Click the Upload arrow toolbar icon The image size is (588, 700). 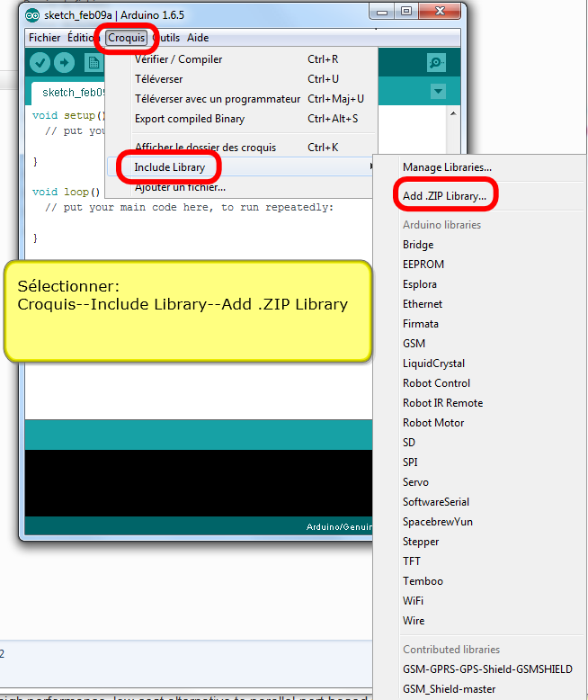pyautogui.click(x=64, y=62)
